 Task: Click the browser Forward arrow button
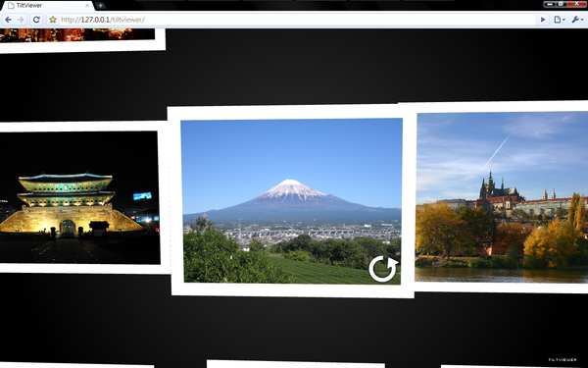pos(21,20)
